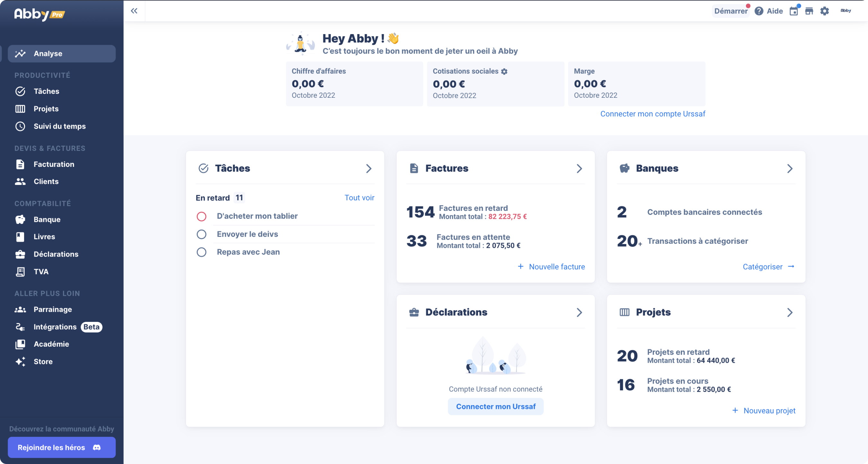Check off the task D'acheter mon tablier
This screenshot has width=868, height=464.
coord(201,216)
